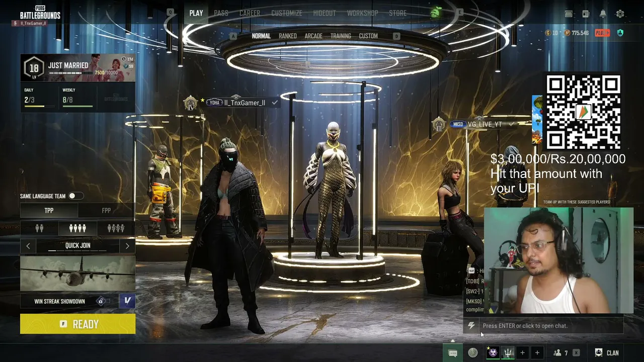Click the lightning quick-chat icon
The height and width of the screenshot is (362, 644).
tap(471, 326)
